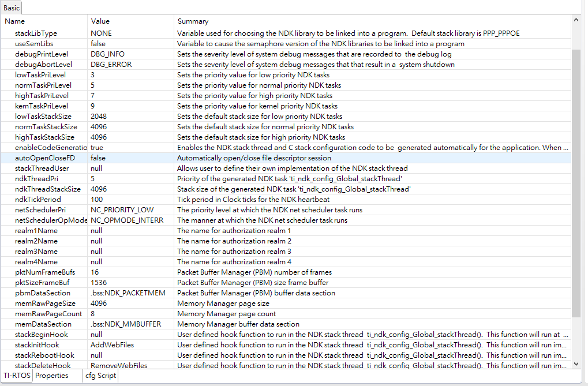Click the false value of autoOpenCloseFD
The height and width of the screenshot is (386, 588).
(x=98, y=158)
